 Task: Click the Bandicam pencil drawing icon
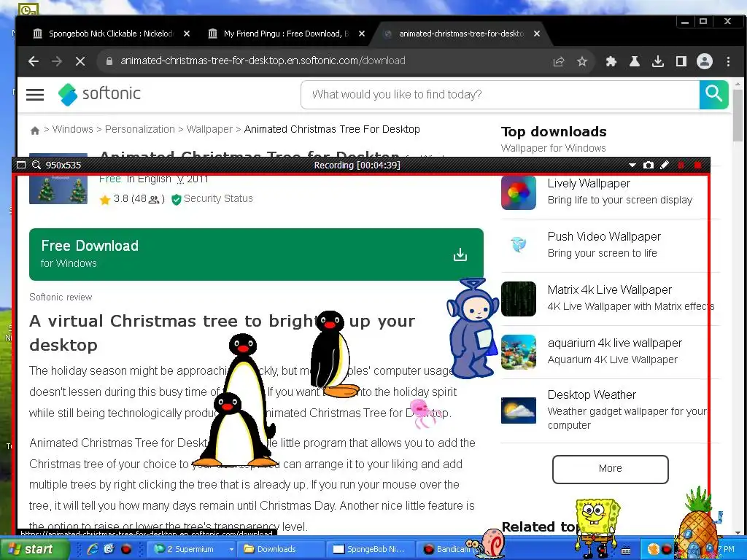point(664,165)
